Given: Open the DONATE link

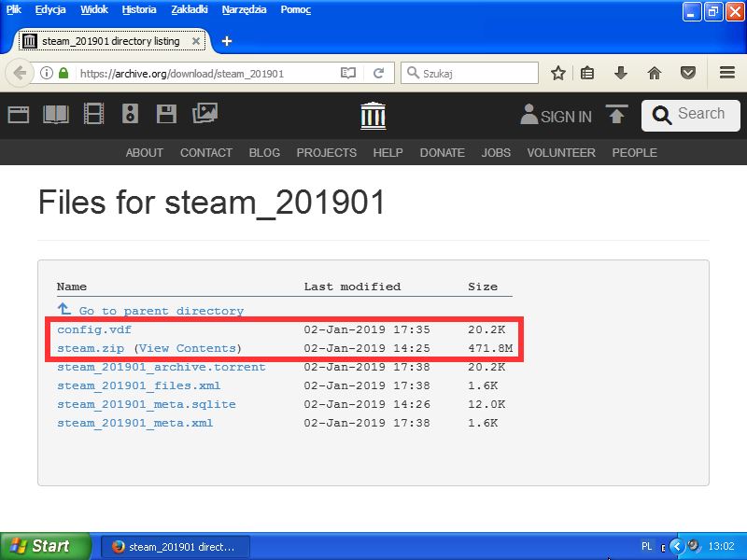Looking at the screenshot, I should tap(442, 153).
